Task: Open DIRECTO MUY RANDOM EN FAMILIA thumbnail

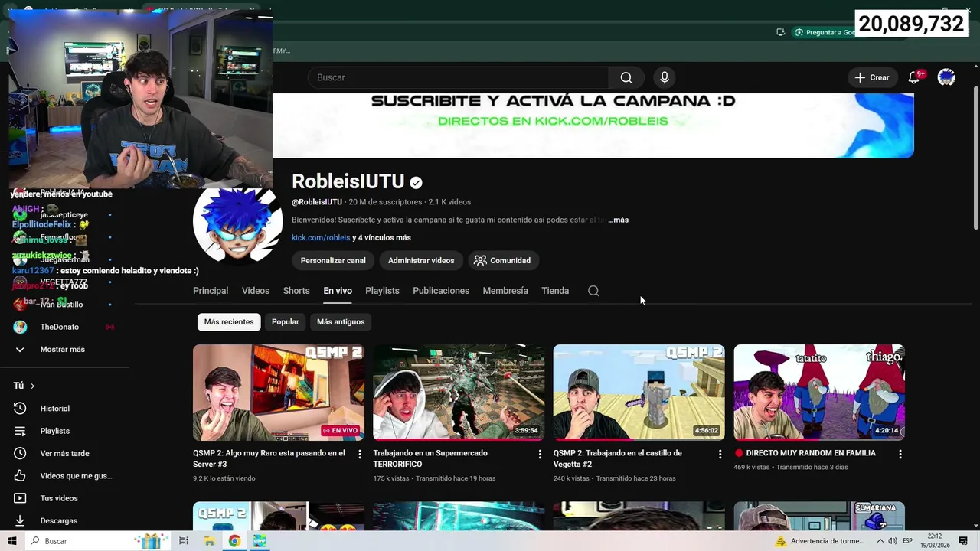Action: (819, 393)
